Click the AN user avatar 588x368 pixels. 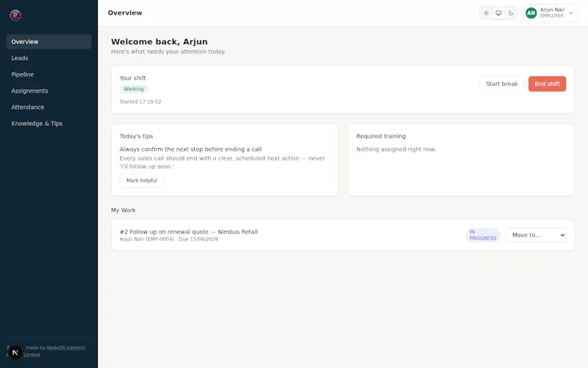pyautogui.click(x=531, y=13)
